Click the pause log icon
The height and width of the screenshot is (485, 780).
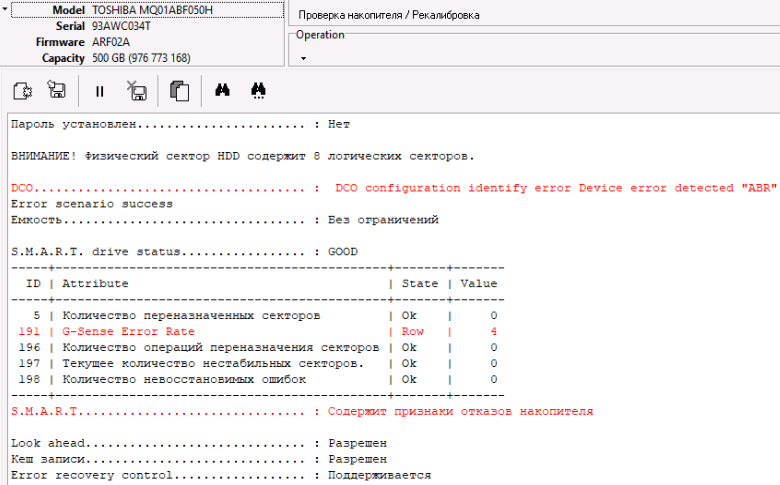[99, 92]
